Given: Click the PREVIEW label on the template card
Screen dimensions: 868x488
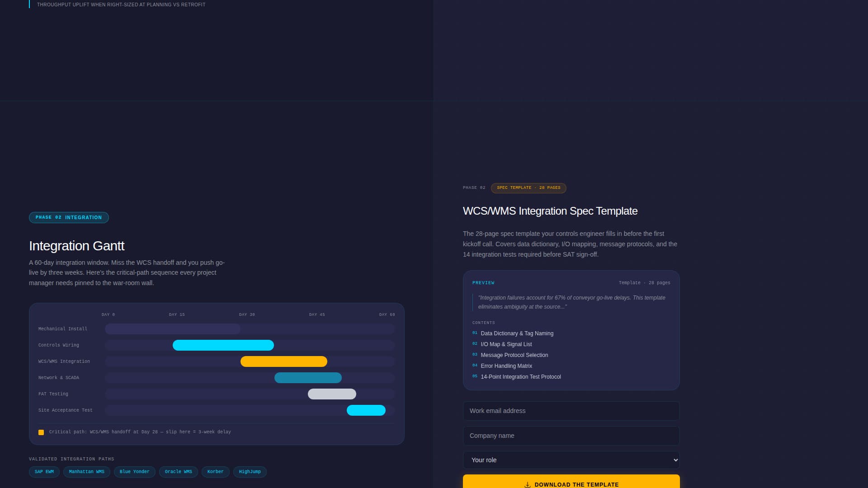Looking at the screenshot, I should 483,282.
